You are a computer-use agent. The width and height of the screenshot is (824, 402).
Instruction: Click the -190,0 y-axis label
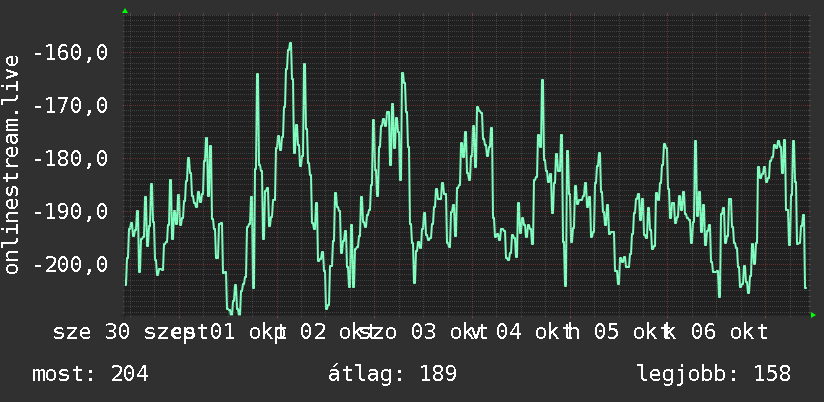click(x=70, y=211)
